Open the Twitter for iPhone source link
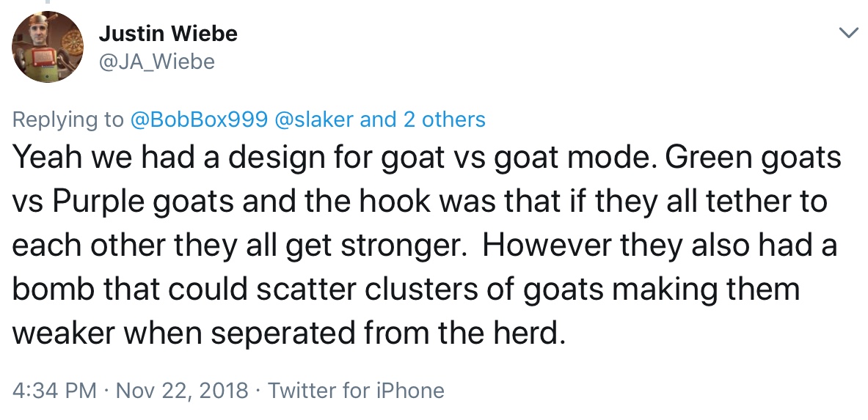 (356, 391)
